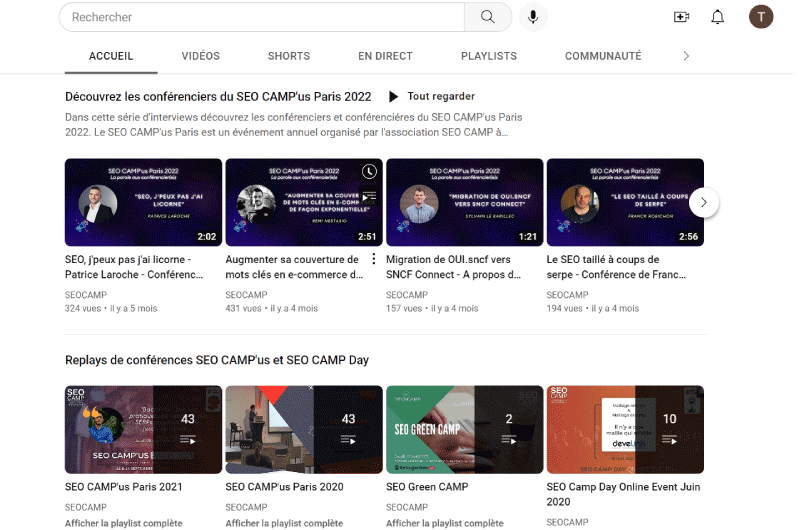Image resolution: width=800 pixels, height=530 pixels.
Task: Start voice search with microphone icon
Action: click(x=533, y=17)
